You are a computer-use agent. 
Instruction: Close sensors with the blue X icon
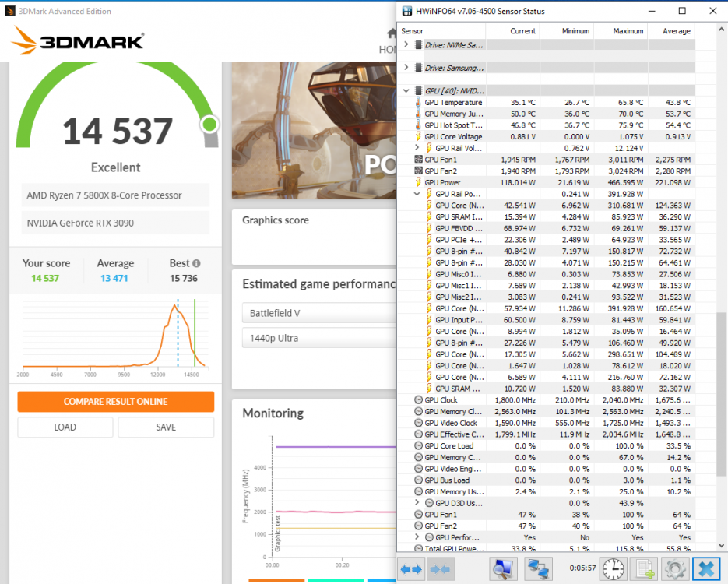[x=705, y=568]
